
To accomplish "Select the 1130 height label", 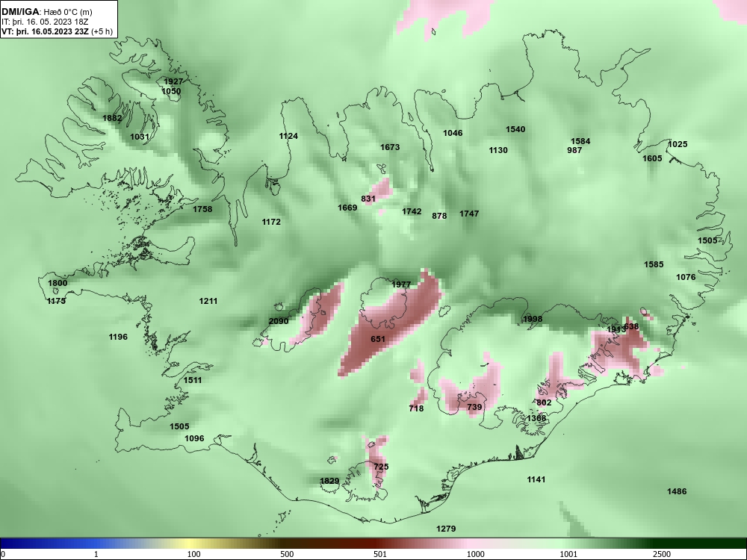I will coord(498,150).
